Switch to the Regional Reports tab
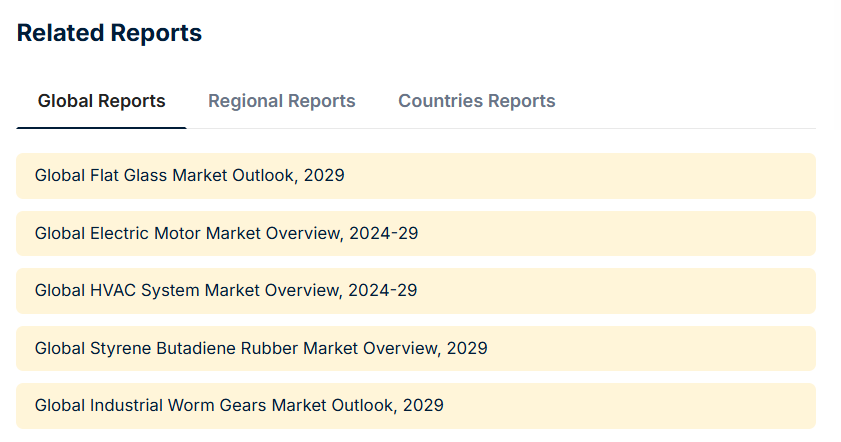Image resolution: width=841 pixels, height=442 pixels. point(281,101)
